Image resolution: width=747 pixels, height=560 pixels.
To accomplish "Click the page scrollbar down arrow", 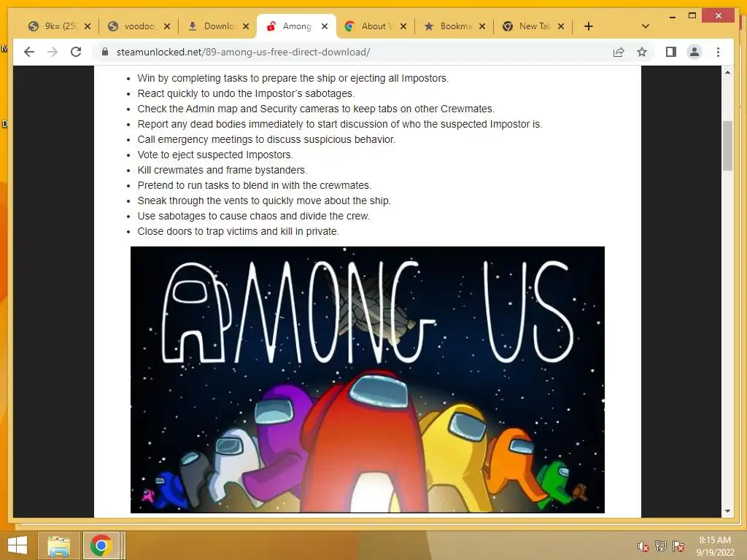I will [x=727, y=511].
